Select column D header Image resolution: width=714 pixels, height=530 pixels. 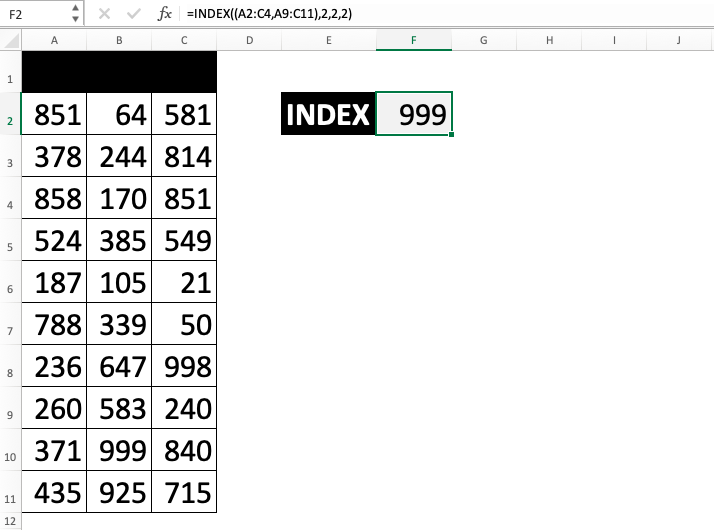[x=250, y=41]
